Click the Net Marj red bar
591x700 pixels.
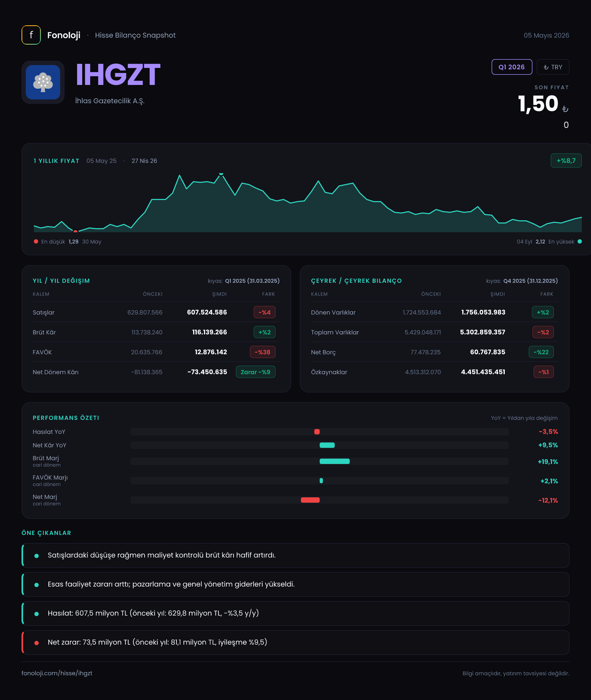coord(310,500)
